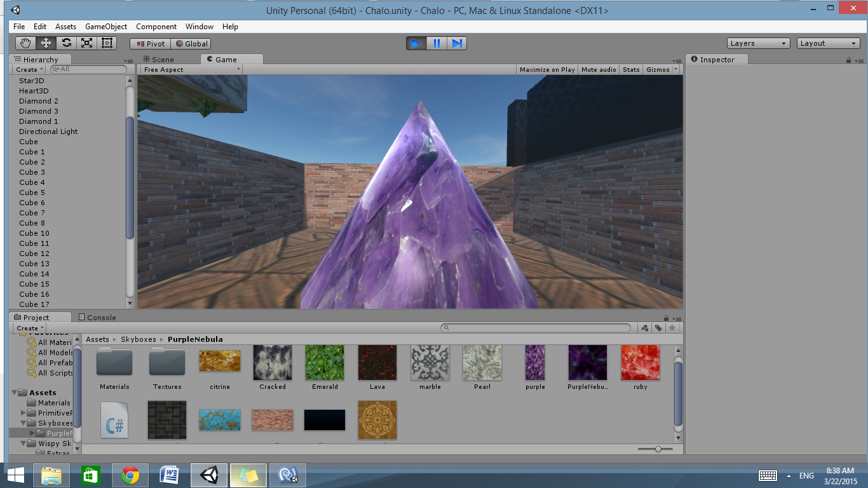Select the ruby texture thumbnail
The width and height of the screenshot is (868, 488).
[641, 363]
